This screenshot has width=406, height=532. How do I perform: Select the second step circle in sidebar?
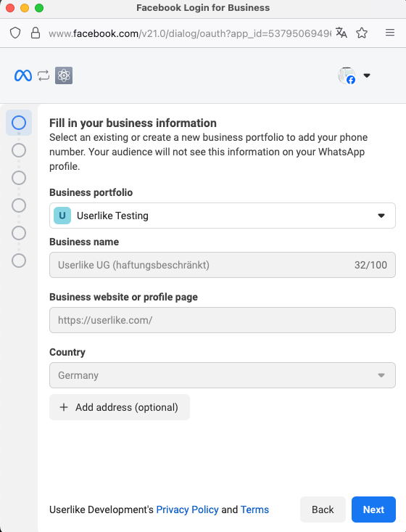pos(19,150)
